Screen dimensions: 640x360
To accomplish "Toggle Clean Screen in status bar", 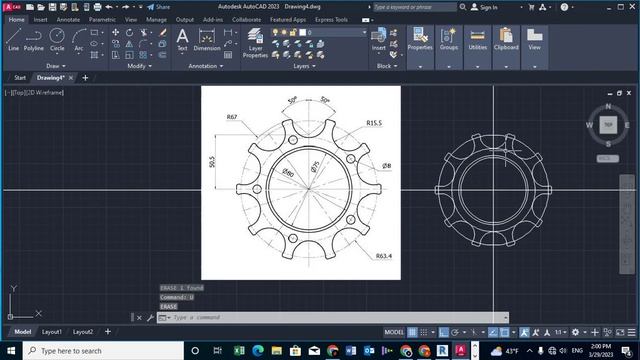I will (620, 332).
